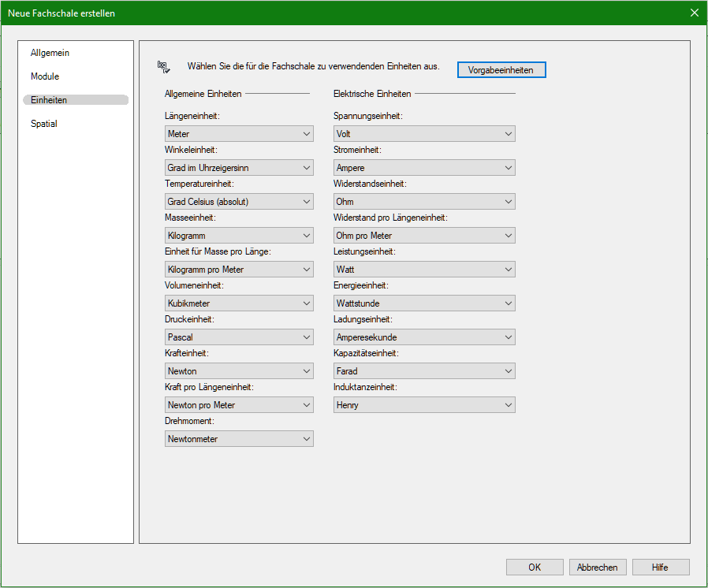Open the Kraft pro Längeneinheit dropdown
The height and width of the screenshot is (588, 708).
coord(239,404)
